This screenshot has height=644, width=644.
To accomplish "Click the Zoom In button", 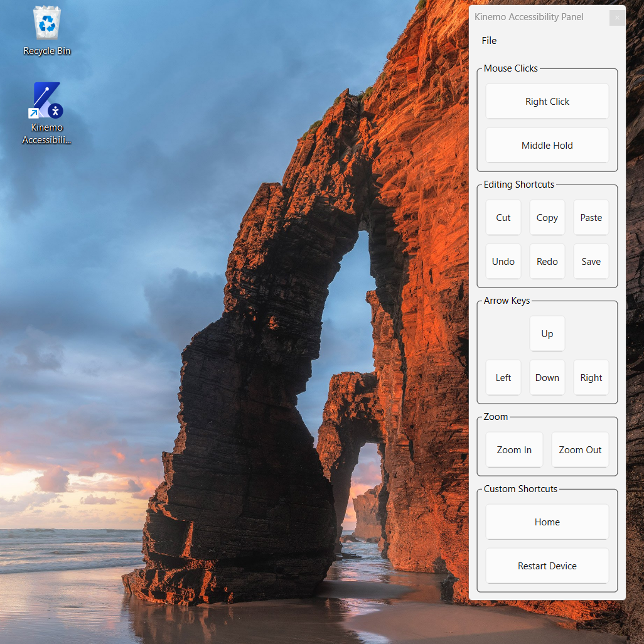I will pyautogui.click(x=514, y=449).
